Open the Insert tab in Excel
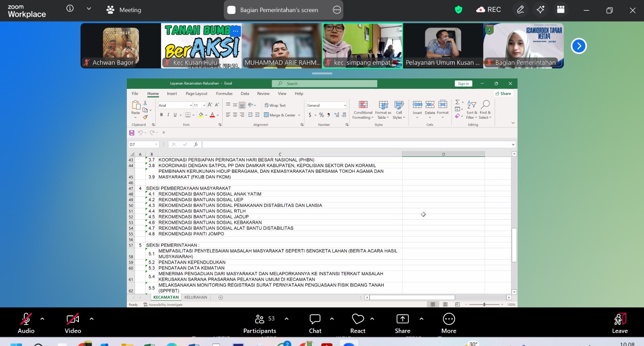The image size is (644, 346). pos(172,94)
